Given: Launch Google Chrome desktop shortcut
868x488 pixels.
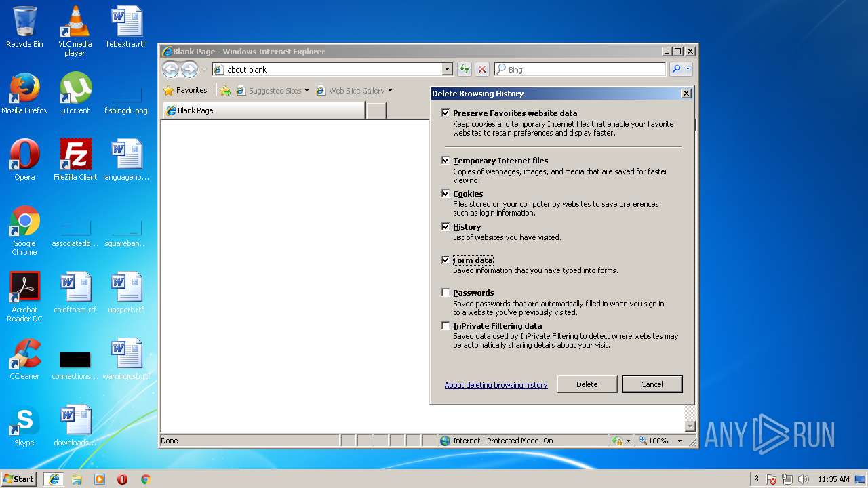Looking at the screenshot, I should click(24, 230).
